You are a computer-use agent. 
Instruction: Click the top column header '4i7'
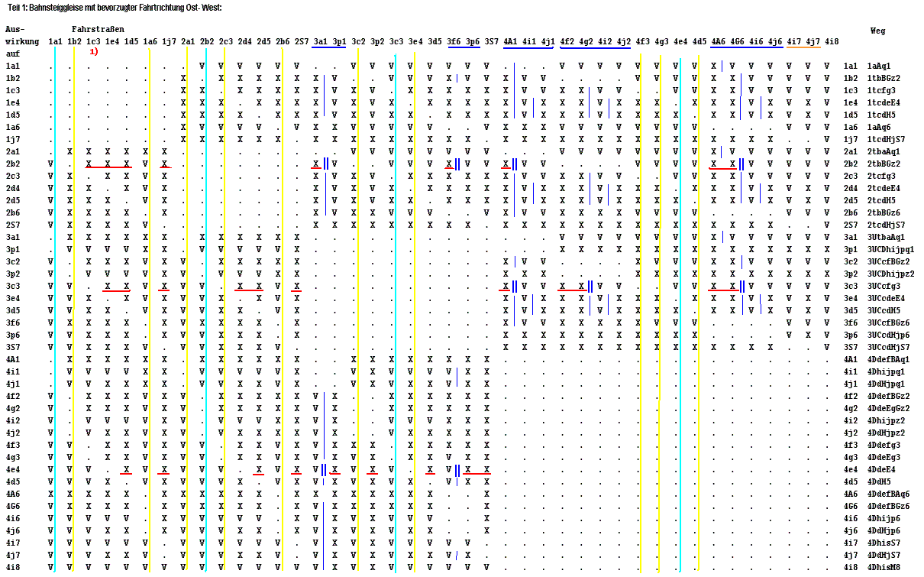click(794, 41)
